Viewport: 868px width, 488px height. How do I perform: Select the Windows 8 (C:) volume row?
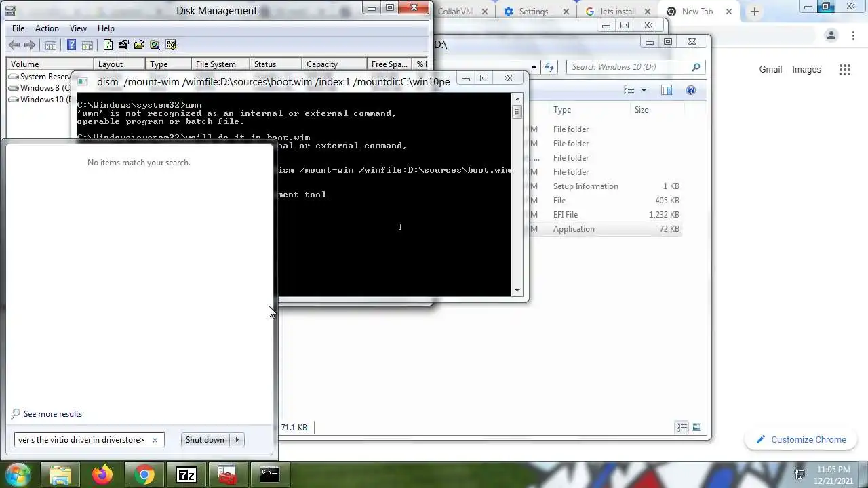click(x=40, y=88)
